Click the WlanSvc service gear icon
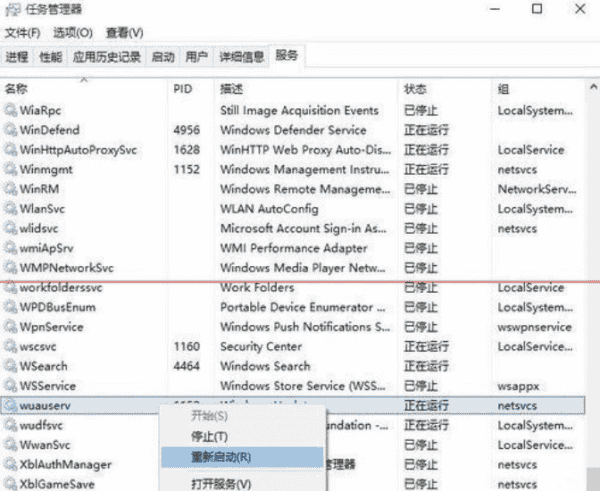600x491 pixels. 10,209
